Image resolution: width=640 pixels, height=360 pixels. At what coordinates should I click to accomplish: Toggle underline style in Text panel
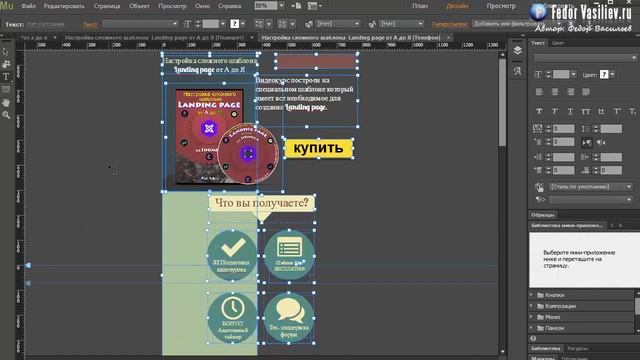[x=570, y=111]
